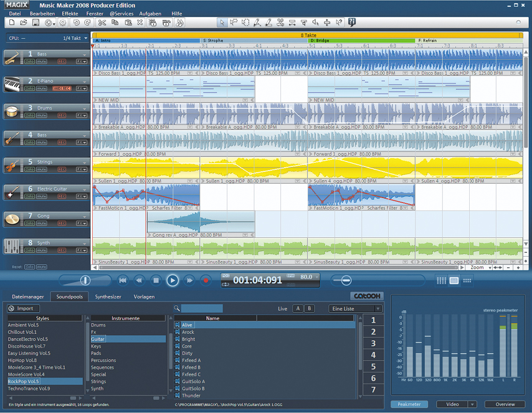Screen dimensions: 532x413
Task: Click the Catooh button
Action: click(367, 296)
